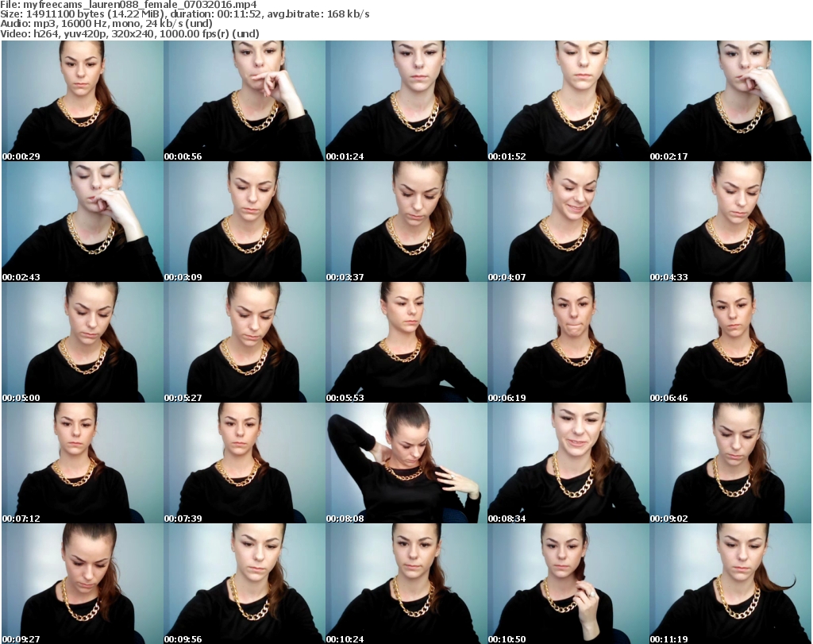Select the thumbnail timestamped 00:03:37
The image size is (813, 644).
(406, 222)
